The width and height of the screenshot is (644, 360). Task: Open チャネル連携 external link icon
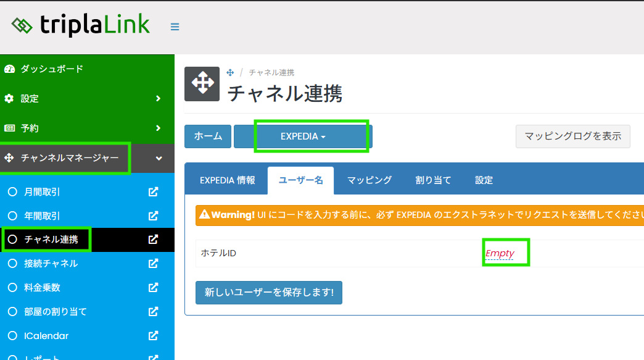pyautogui.click(x=153, y=240)
